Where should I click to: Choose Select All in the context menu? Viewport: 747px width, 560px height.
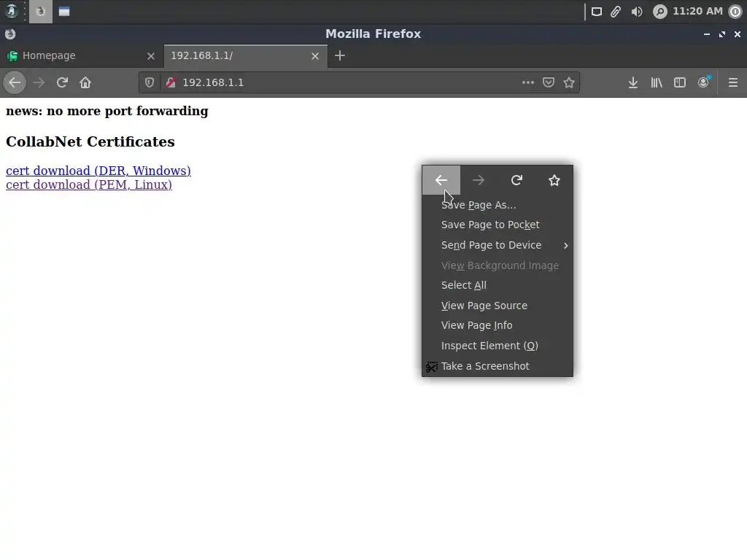coord(498,285)
